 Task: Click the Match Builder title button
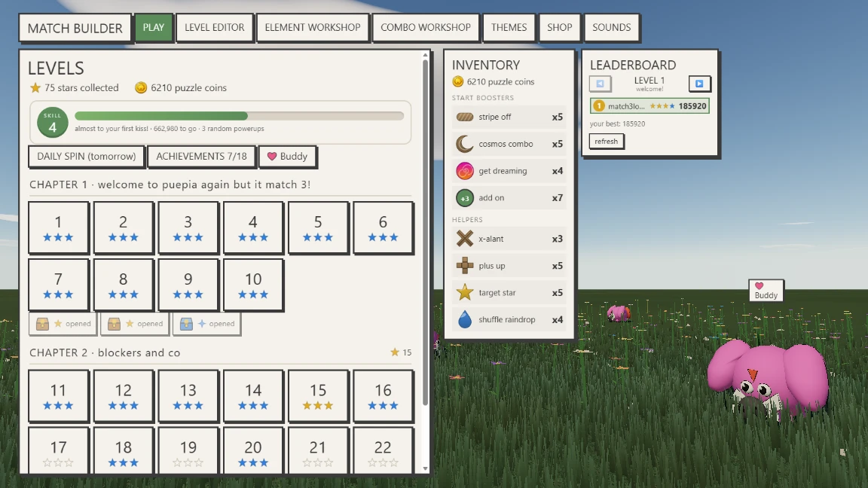(x=75, y=28)
